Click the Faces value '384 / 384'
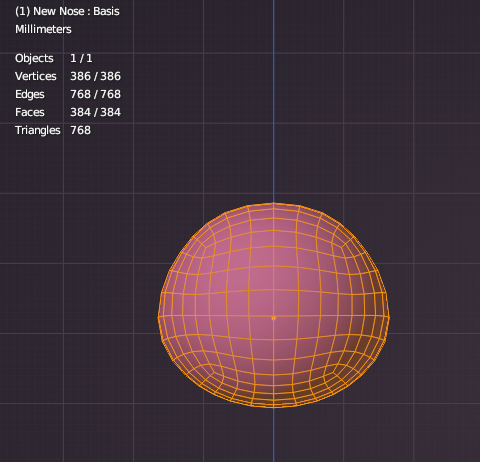 click(95, 112)
